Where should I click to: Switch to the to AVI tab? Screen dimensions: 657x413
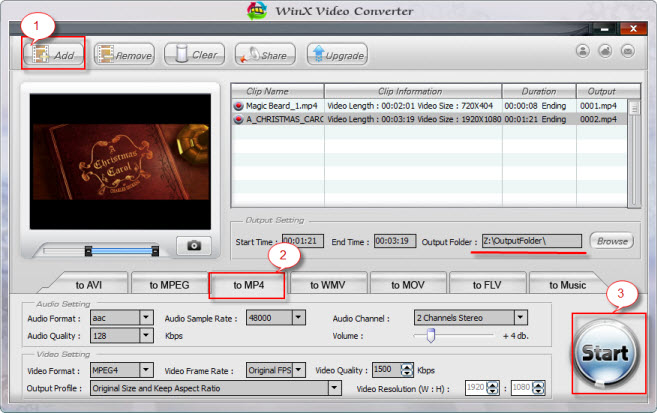point(89,285)
